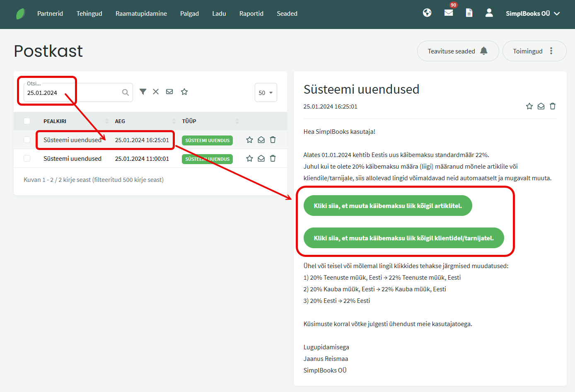Star the 16:25:01 message row
This screenshot has height=392, width=575.
click(x=249, y=140)
